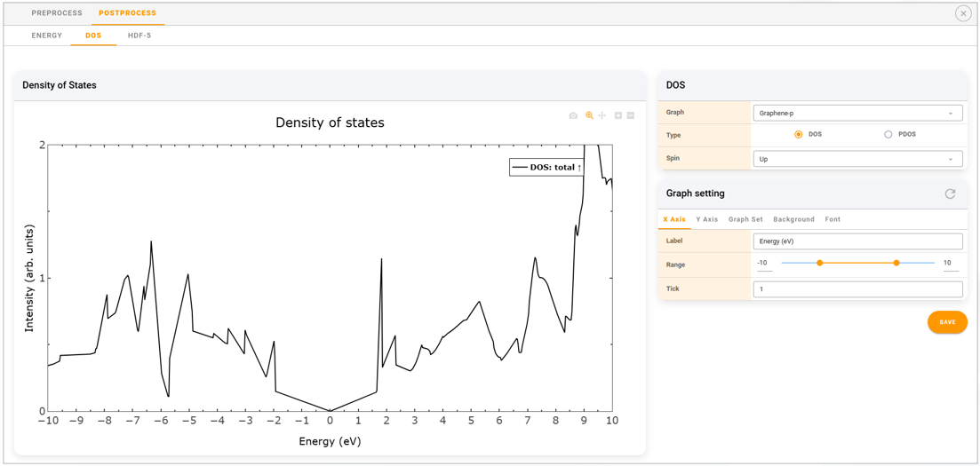Close the panel with X icon
980x466 pixels.
[963, 13]
